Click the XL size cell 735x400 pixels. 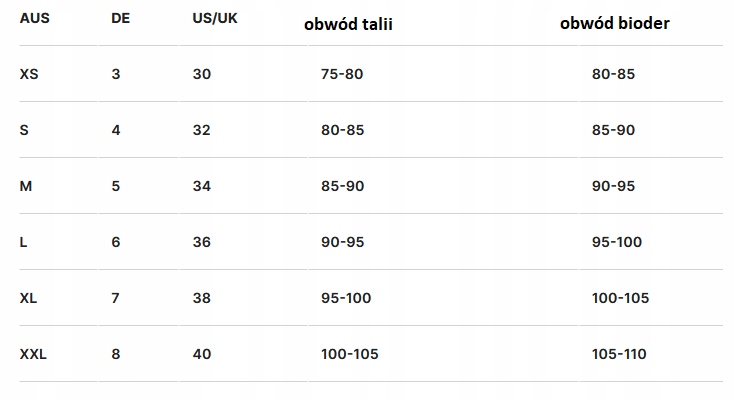pos(29,298)
